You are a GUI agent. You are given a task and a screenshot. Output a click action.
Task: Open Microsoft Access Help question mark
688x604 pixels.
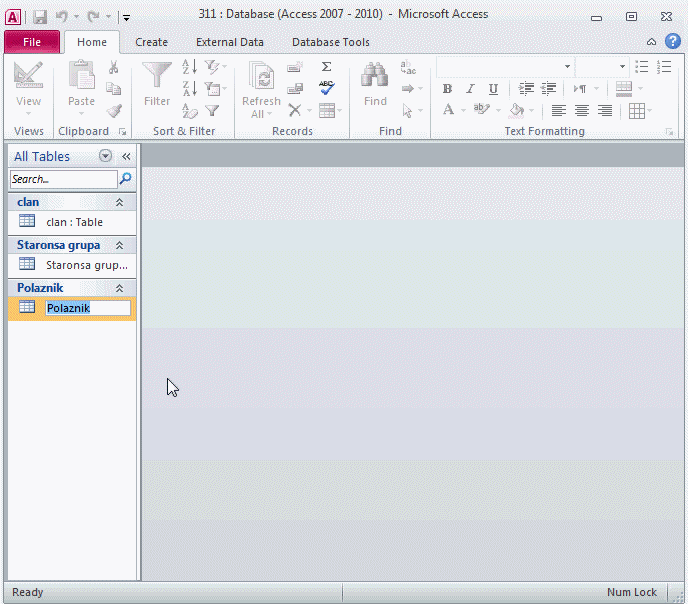(x=673, y=41)
